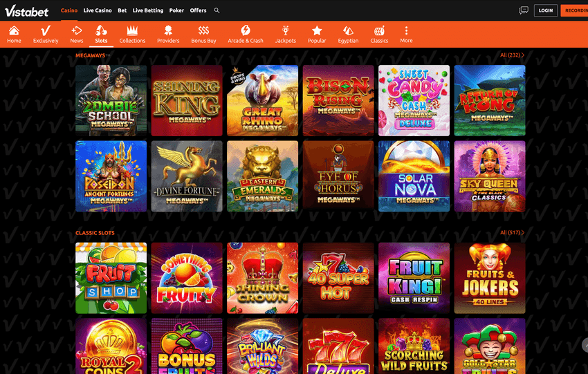This screenshot has width=588, height=374.
Task: Launch Great Rhino Megaways game
Action: tap(262, 100)
